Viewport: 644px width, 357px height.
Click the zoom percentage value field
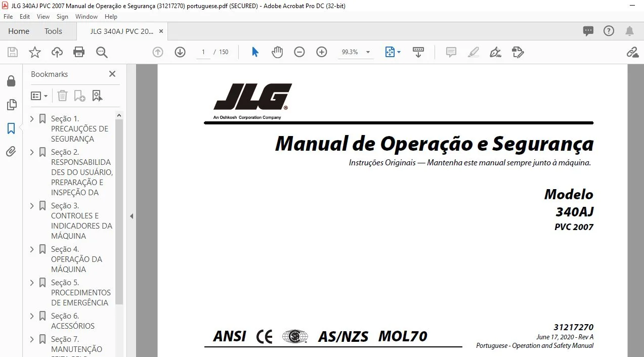350,52
